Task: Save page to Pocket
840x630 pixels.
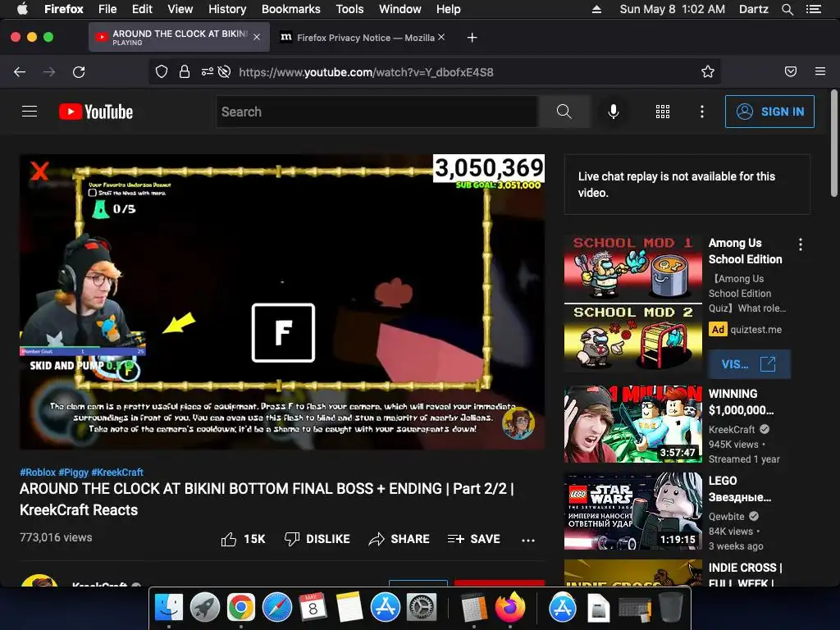Action: point(791,72)
